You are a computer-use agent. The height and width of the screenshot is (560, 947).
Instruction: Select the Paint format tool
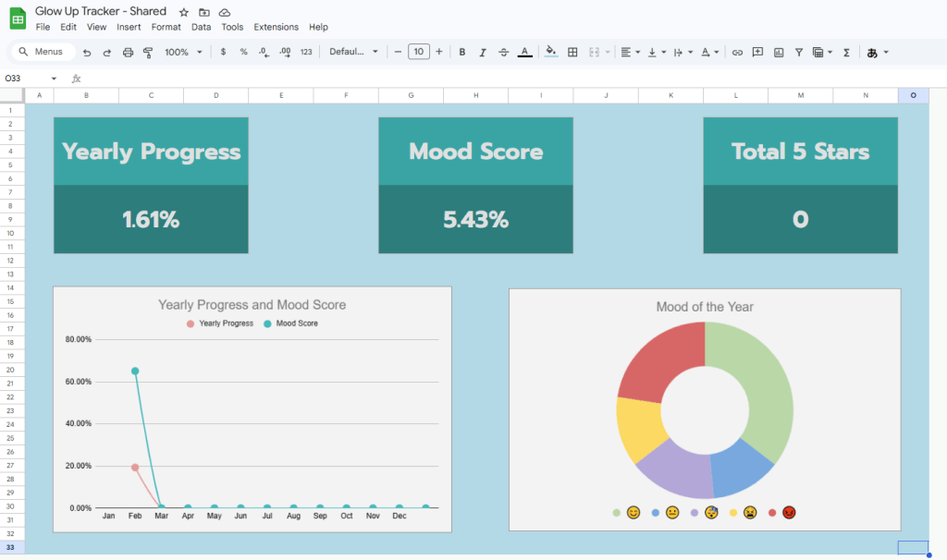coord(148,53)
